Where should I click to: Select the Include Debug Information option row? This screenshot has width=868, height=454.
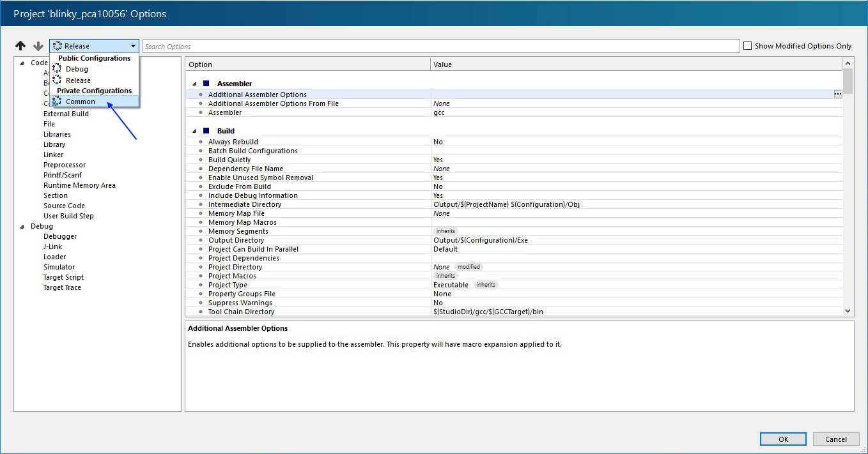253,195
